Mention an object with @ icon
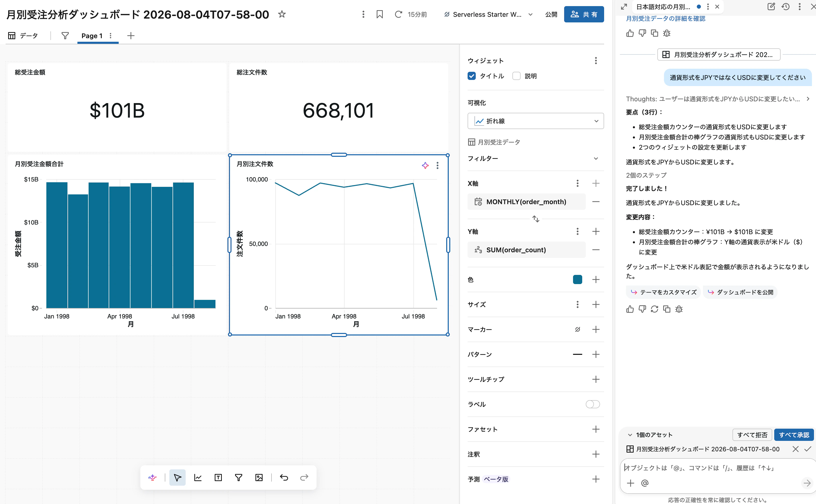The height and width of the screenshot is (504, 816). coord(645,483)
